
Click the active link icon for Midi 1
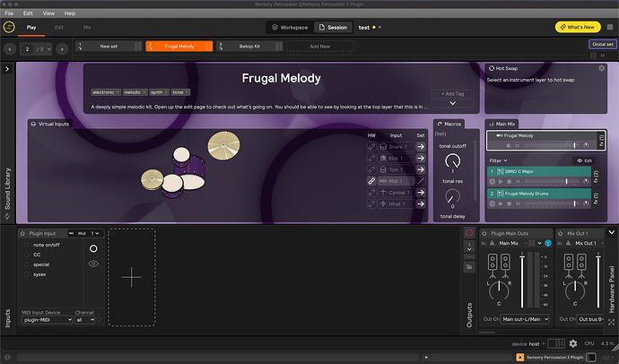click(371, 181)
